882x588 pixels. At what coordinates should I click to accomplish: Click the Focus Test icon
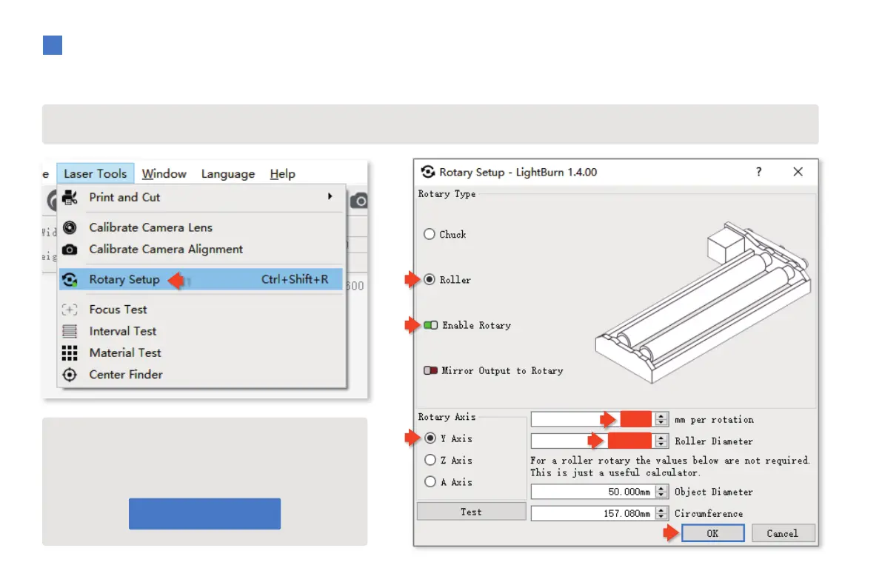pyautogui.click(x=70, y=310)
